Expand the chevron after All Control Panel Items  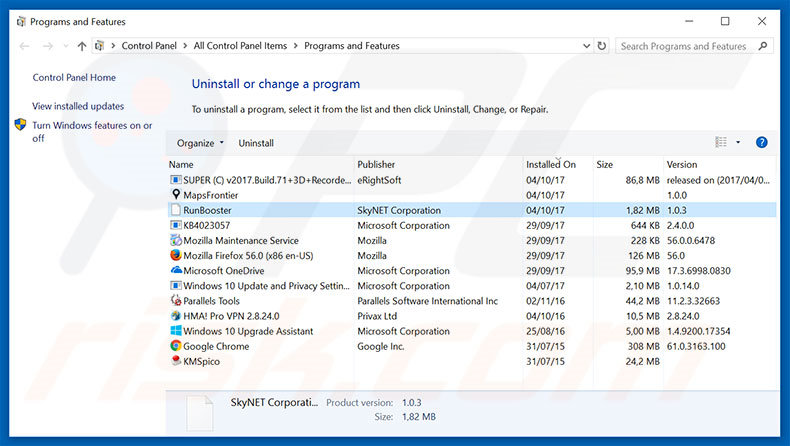tap(296, 46)
